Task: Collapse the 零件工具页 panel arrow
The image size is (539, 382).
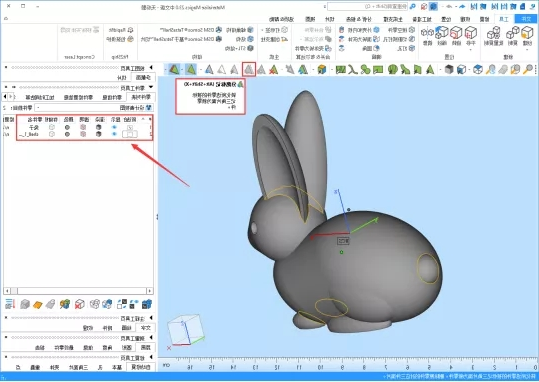Action: coord(151,88)
